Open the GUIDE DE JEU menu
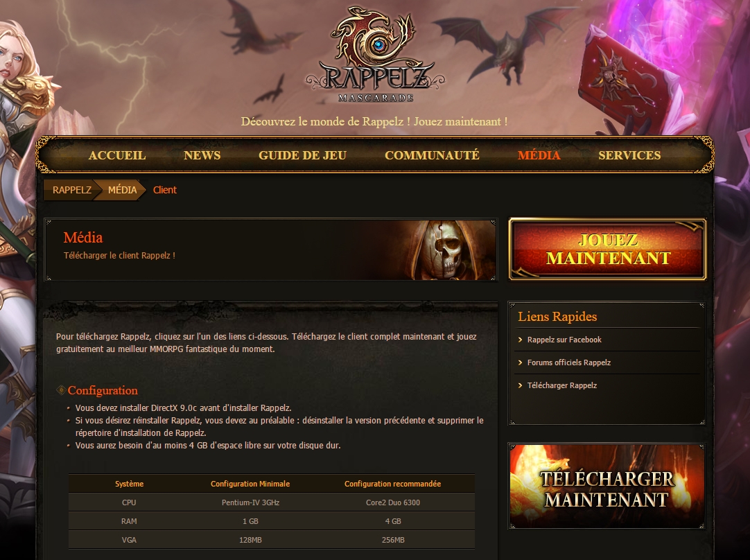 (302, 155)
